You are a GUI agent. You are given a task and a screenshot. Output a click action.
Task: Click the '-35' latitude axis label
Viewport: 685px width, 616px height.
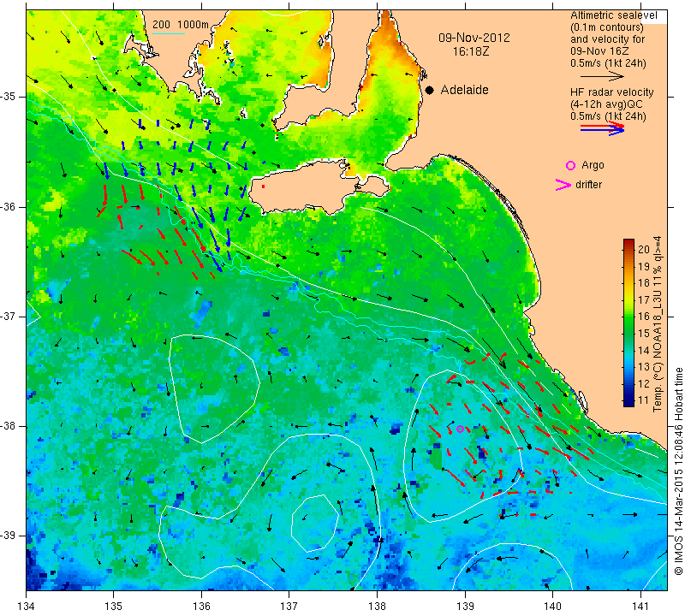[x=9, y=96]
